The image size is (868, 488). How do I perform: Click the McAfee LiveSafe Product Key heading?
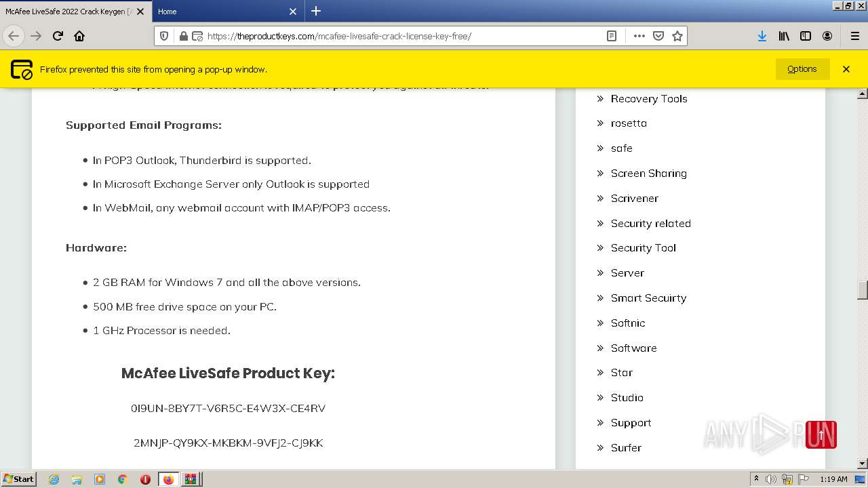pyautogui.click(x=228, y=373)
